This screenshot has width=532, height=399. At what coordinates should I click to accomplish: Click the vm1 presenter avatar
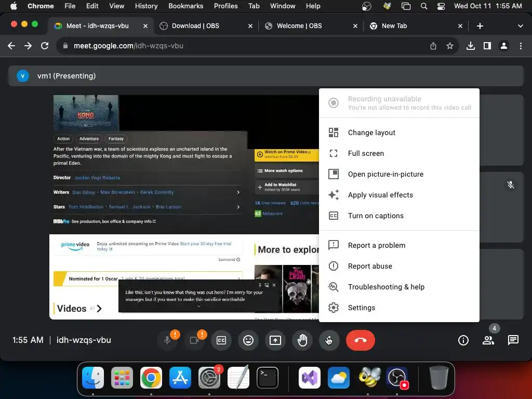tap(23, 76)
